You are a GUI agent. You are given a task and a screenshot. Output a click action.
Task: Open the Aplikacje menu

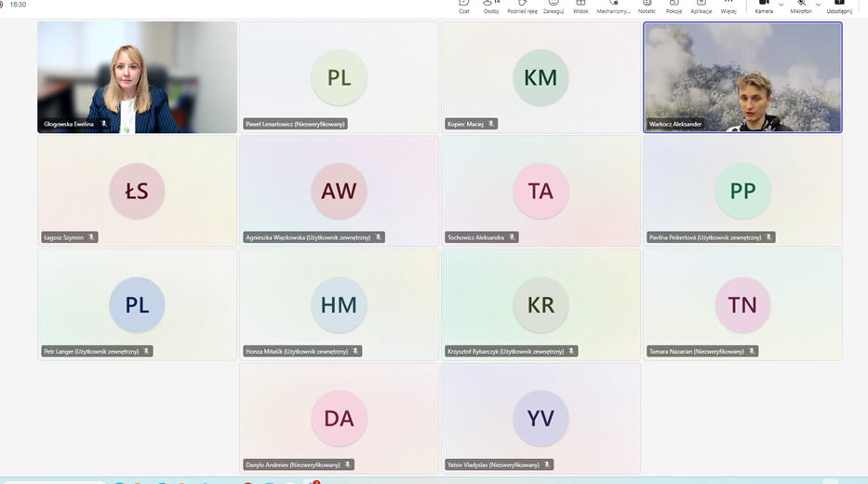701,6
